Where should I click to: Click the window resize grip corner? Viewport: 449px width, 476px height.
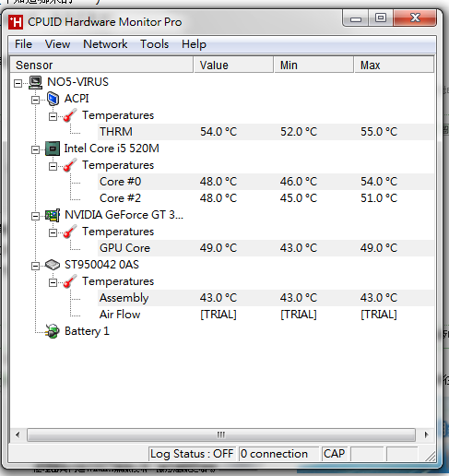(430, 457)
